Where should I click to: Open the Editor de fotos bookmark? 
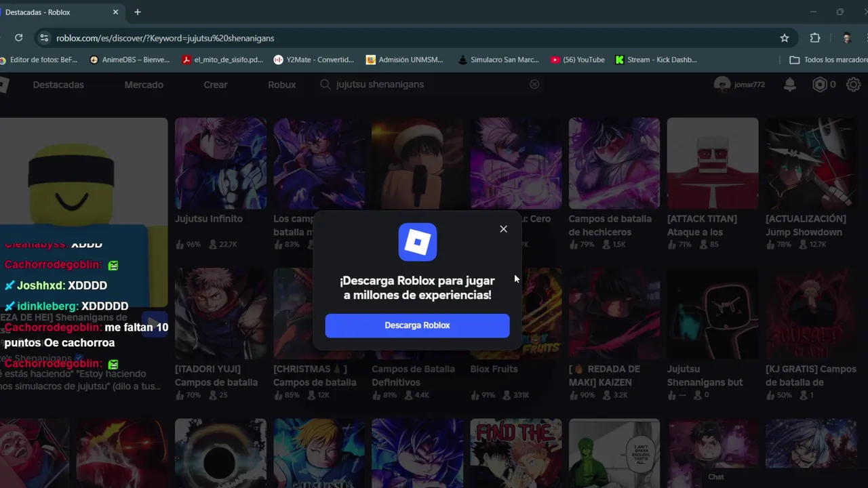pos(38,60)
